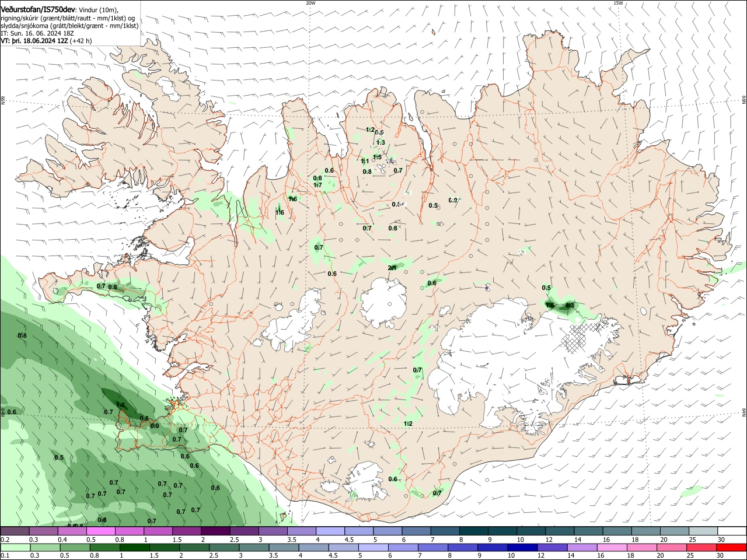Click the '(+42 h)' forecast offset text
The height and width of the screenshot is (560, 747).
81,41
